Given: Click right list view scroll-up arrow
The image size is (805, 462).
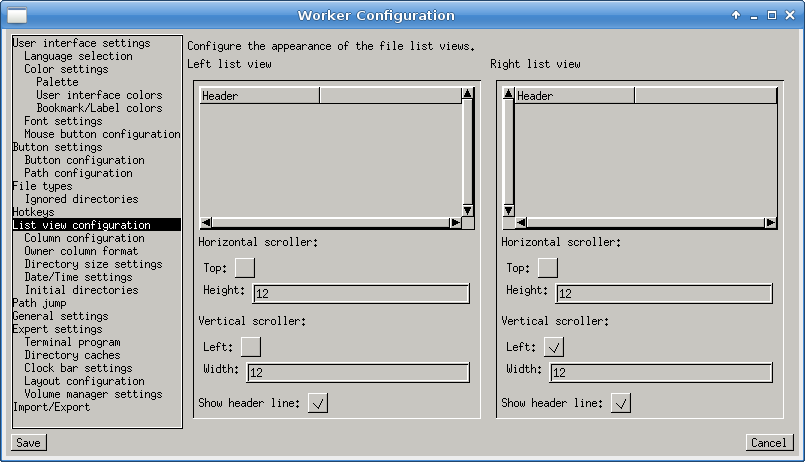Looking at the screenshot, I should 508,94.
